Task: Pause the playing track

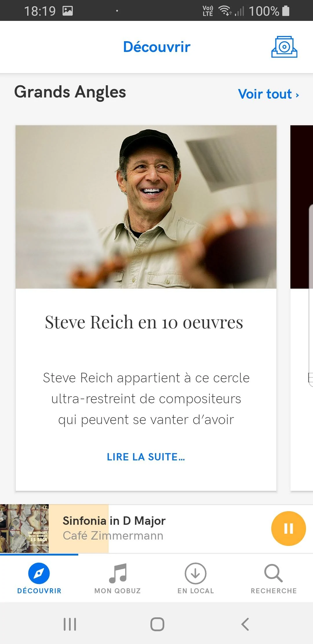Action: click(288, 528)
